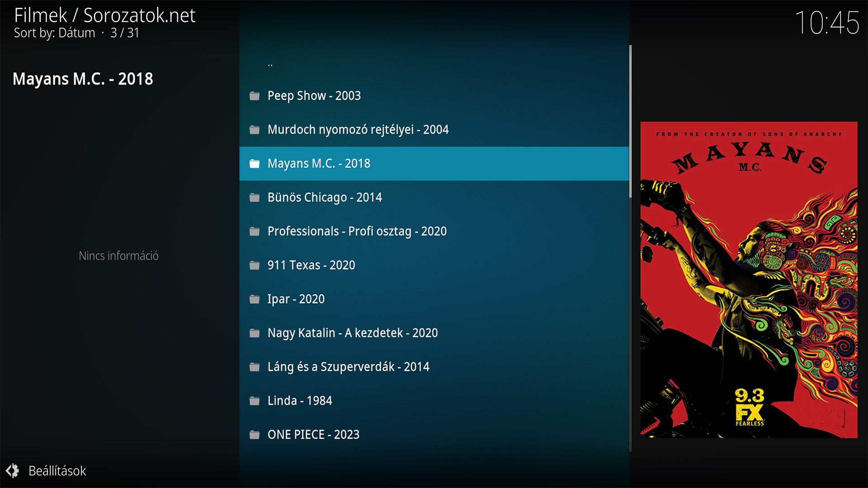Click the folder icon beside Peep Show - 2003
This screenshot has width=868, height=488.
pos(255,96)
